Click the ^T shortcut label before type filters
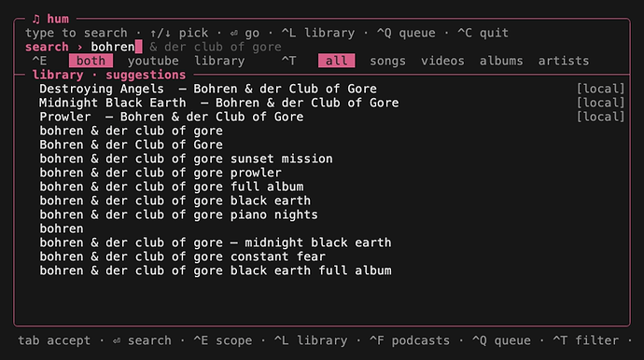The width and height of the screenshot is (644, 360). (x=288, y=61)
